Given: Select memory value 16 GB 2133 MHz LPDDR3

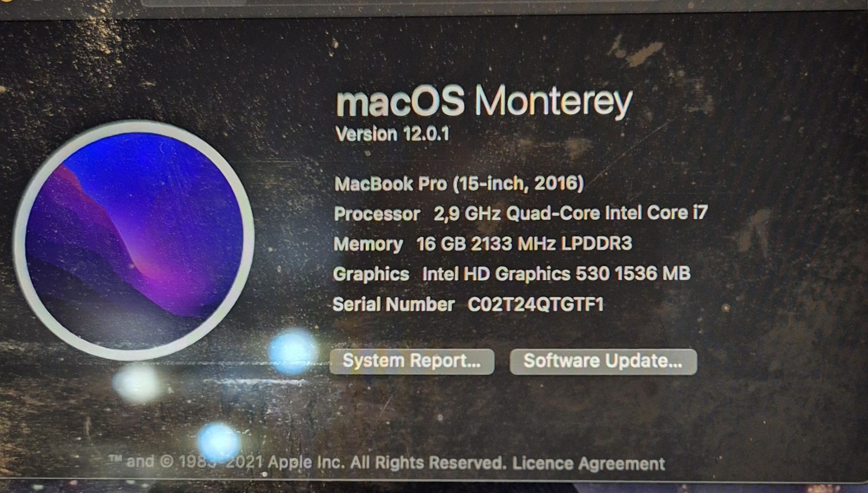Looking at the screenshot, I should click(x=524, y=243).
